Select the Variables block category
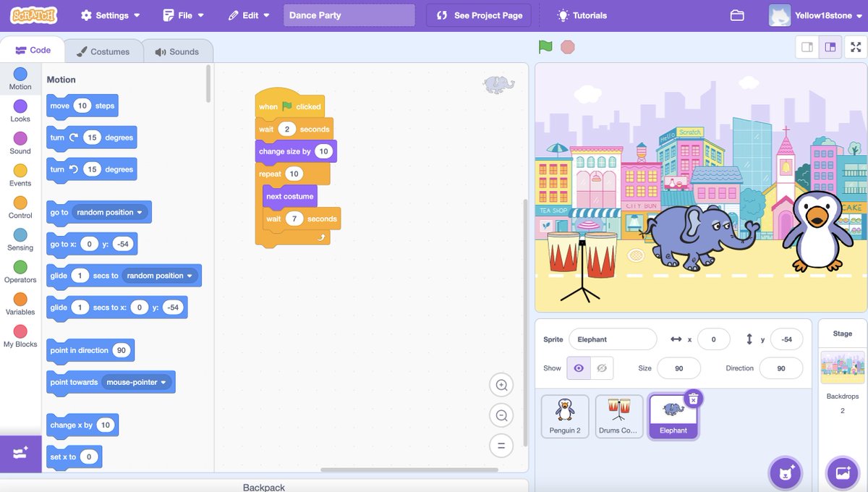Screen dimensions: 868x492 (20, 304)
